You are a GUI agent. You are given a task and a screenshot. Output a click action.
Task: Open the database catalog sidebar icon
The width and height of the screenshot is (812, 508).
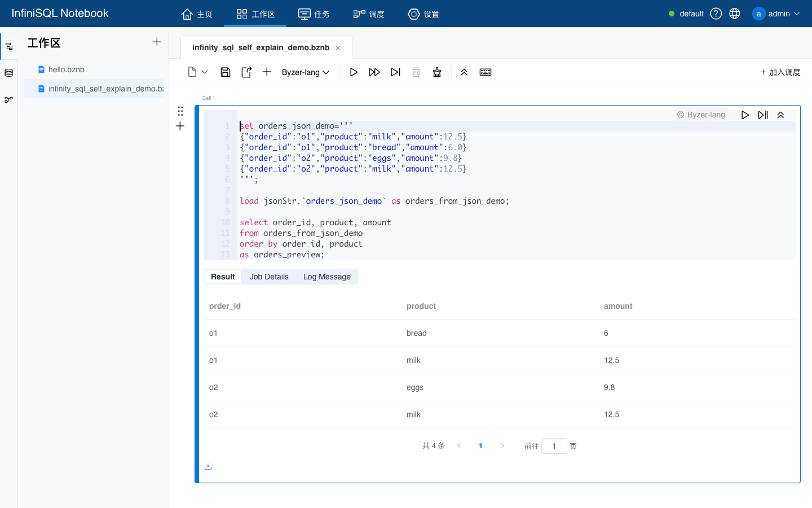[9, 73]
